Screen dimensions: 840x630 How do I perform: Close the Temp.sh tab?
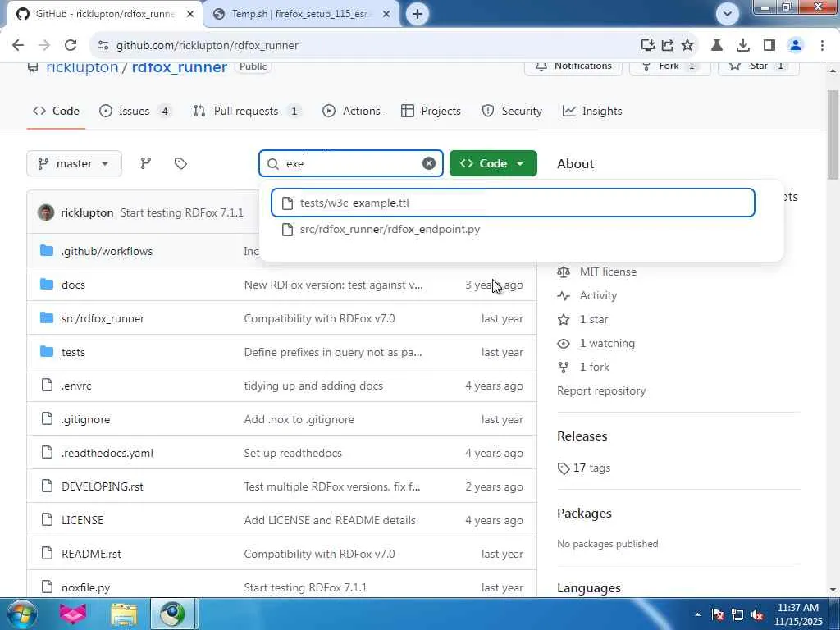coord(386,15)
